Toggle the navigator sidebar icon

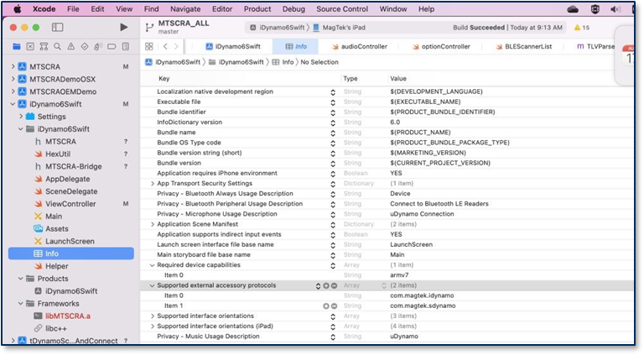coord(58,27)
